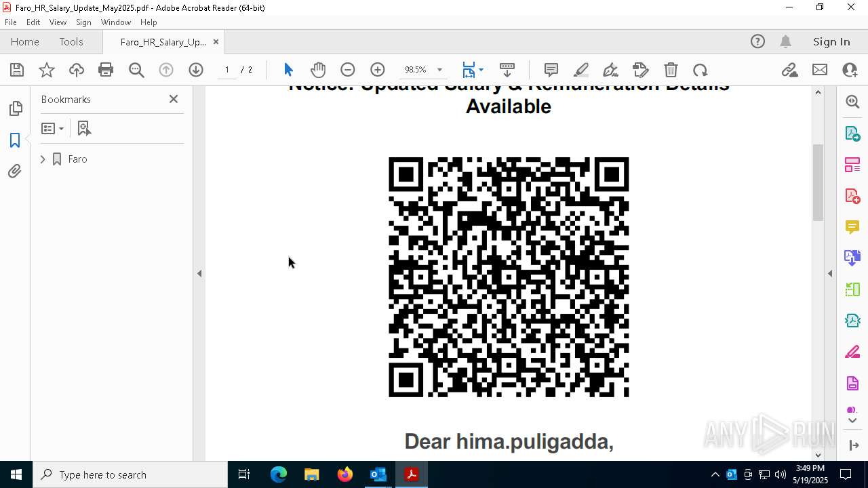
Task: Switch to the Home tab
Action: click(x=25, y=41)
